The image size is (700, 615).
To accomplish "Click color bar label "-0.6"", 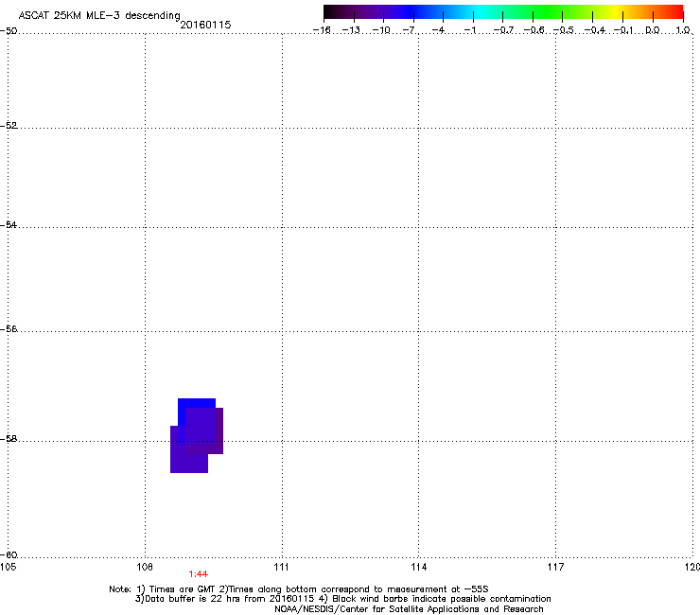I will 534,30.
